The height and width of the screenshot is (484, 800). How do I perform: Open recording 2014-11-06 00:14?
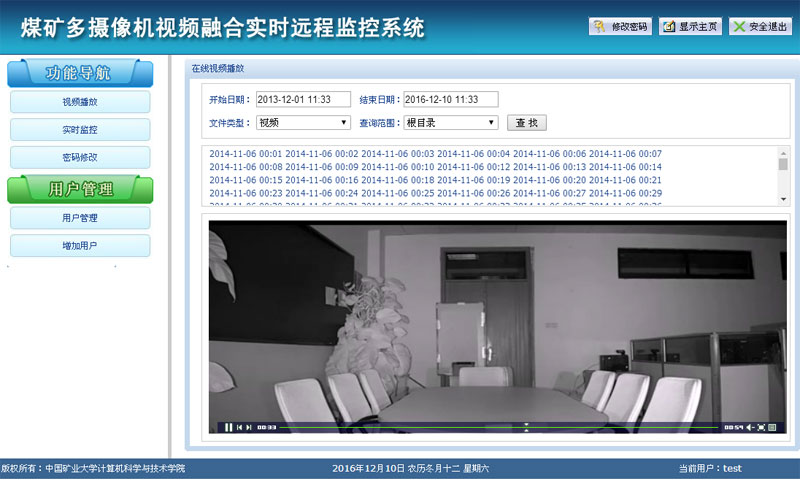tap(626, 167)
